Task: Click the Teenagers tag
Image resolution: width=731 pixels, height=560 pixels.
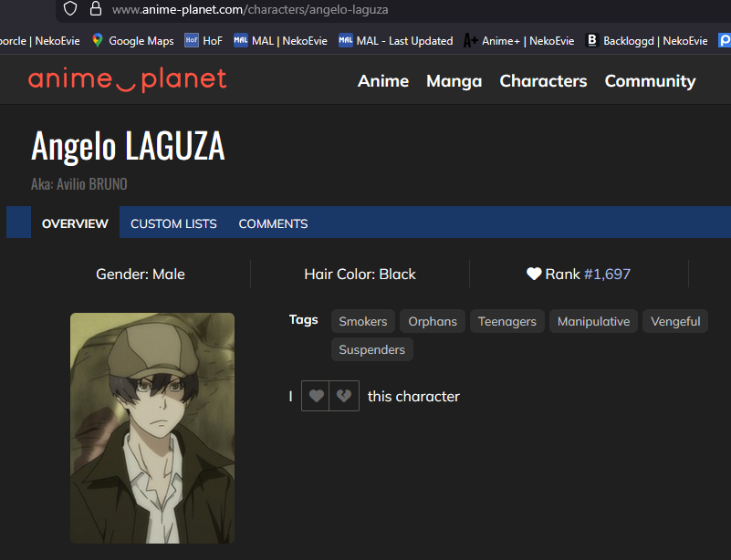Action: 507,321
